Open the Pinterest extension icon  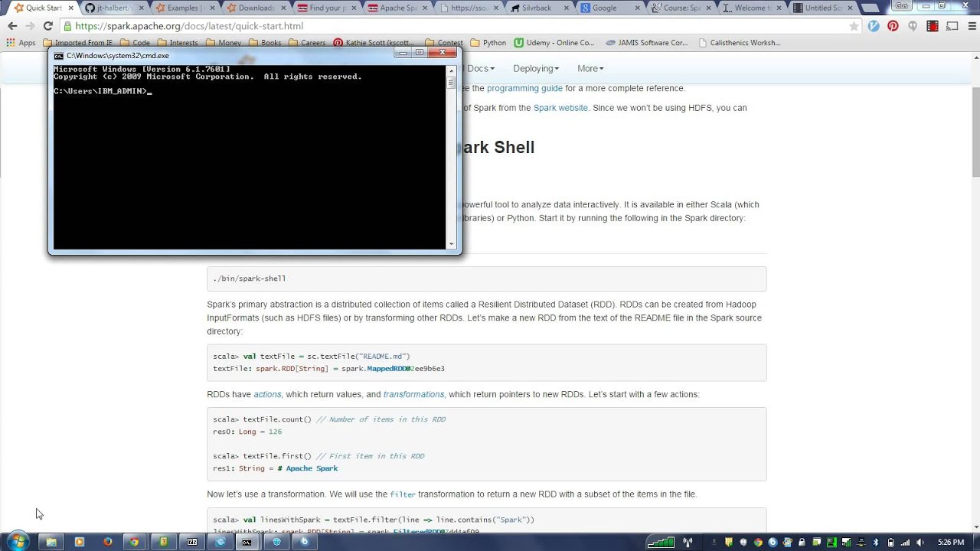coord(893,26)
